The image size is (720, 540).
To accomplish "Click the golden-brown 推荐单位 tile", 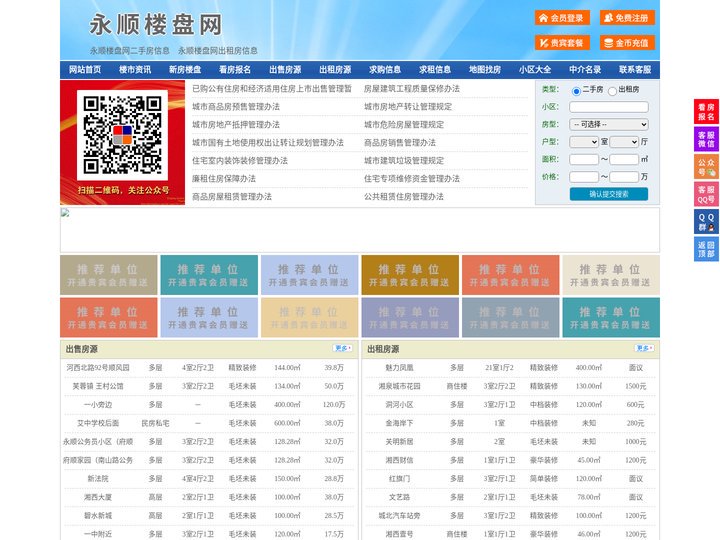I will pyautogui.click(x=410, y=275).
